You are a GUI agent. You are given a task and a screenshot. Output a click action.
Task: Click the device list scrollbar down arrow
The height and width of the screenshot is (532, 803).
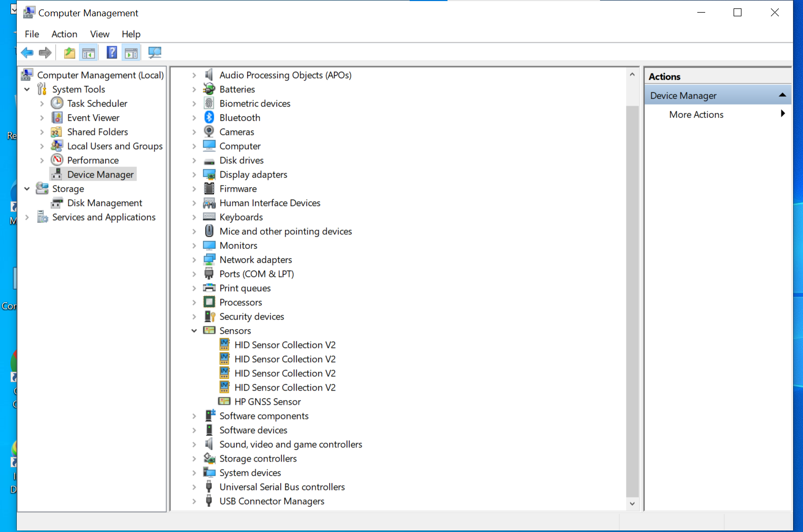tap(632, 504)
